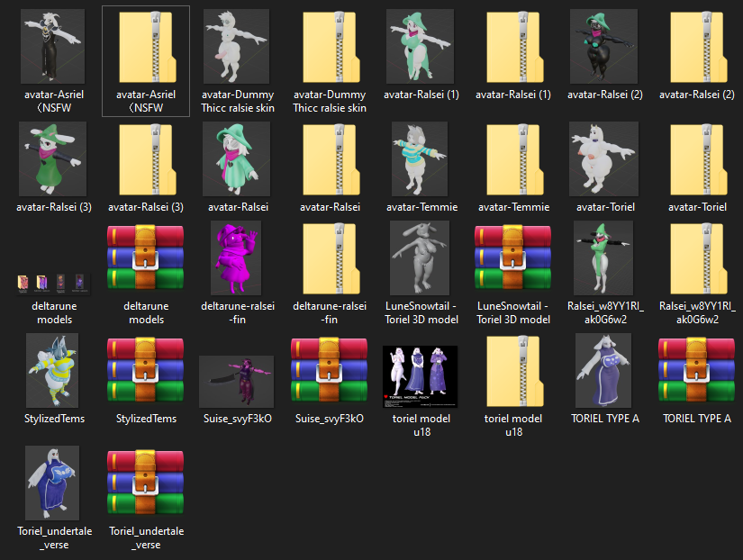Select the magenta deltarune-ralsei-fin image thumbnail
743x560 pixels.
[x=237, y=257]
